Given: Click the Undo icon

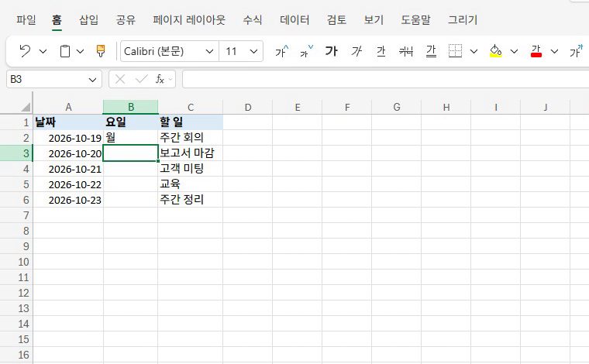Looking at the screenshot, I should pyautogui.click(x=25, y=51).
